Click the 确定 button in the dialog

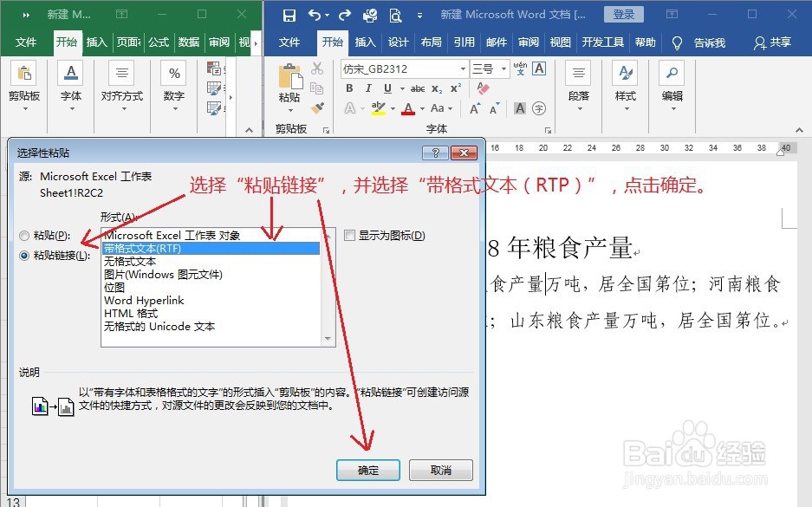(367, 470)
